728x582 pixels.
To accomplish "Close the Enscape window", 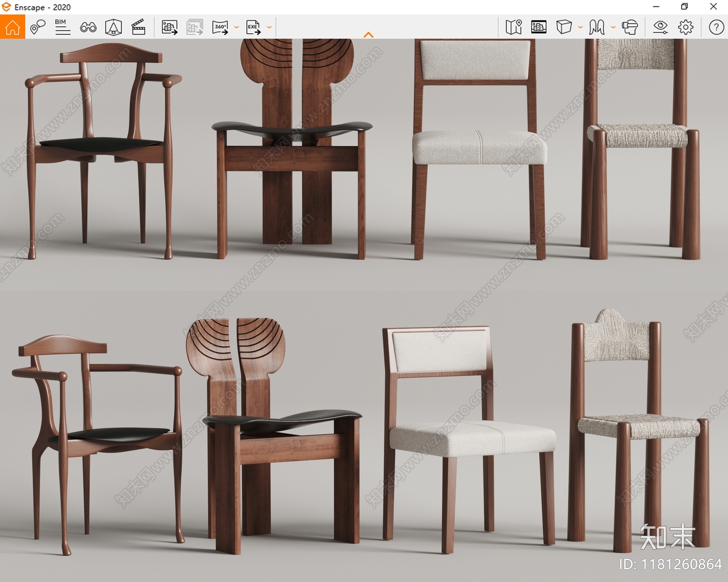I will (713, 7).
